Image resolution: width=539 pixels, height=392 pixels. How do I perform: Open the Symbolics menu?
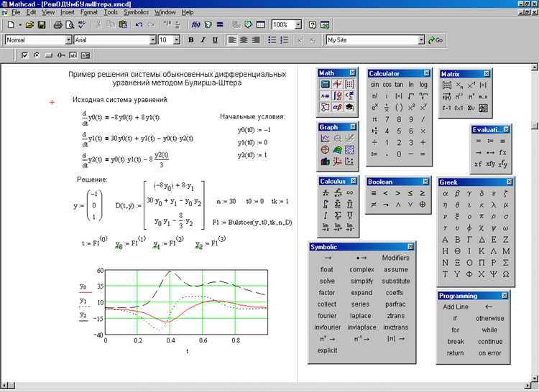pos(136,12)
